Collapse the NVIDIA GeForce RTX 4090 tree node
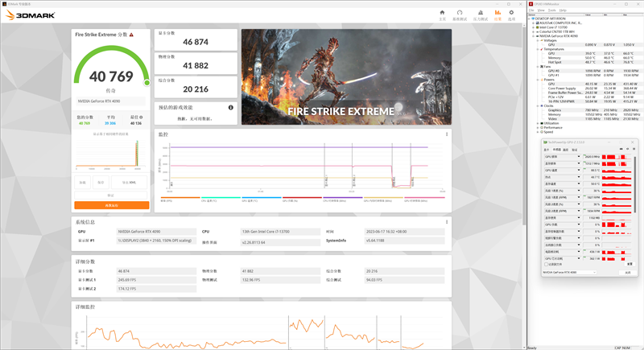The height and width of the screenshot is (350, 644). [x=535, y=35]
